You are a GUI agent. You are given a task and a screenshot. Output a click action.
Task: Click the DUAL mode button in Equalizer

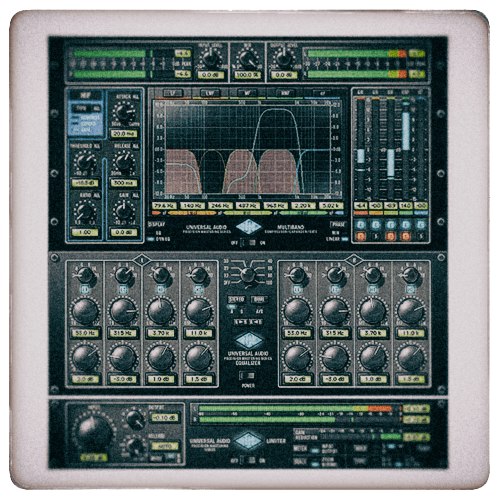coord(259,299)
